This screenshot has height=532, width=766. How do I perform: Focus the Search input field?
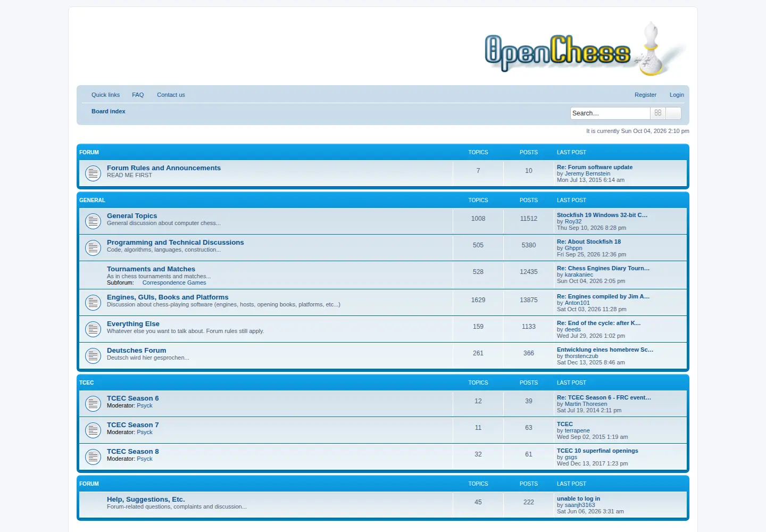pos(610,113)
